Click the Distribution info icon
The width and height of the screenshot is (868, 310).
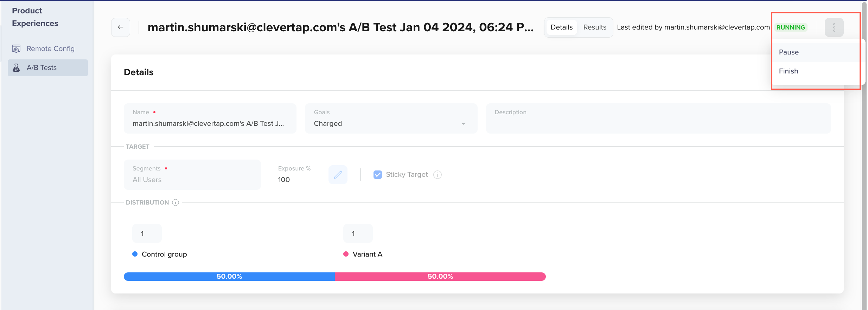pyautogui.click(x=175, y=202)
